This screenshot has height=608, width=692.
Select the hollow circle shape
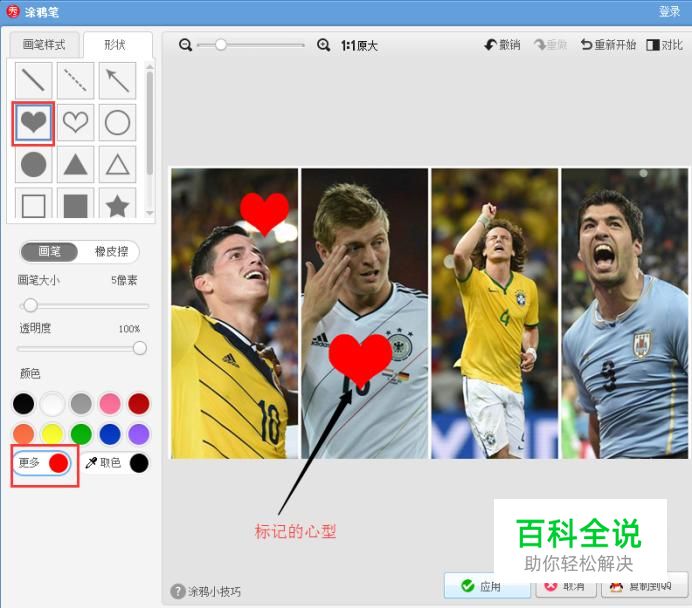pos(117,122)
